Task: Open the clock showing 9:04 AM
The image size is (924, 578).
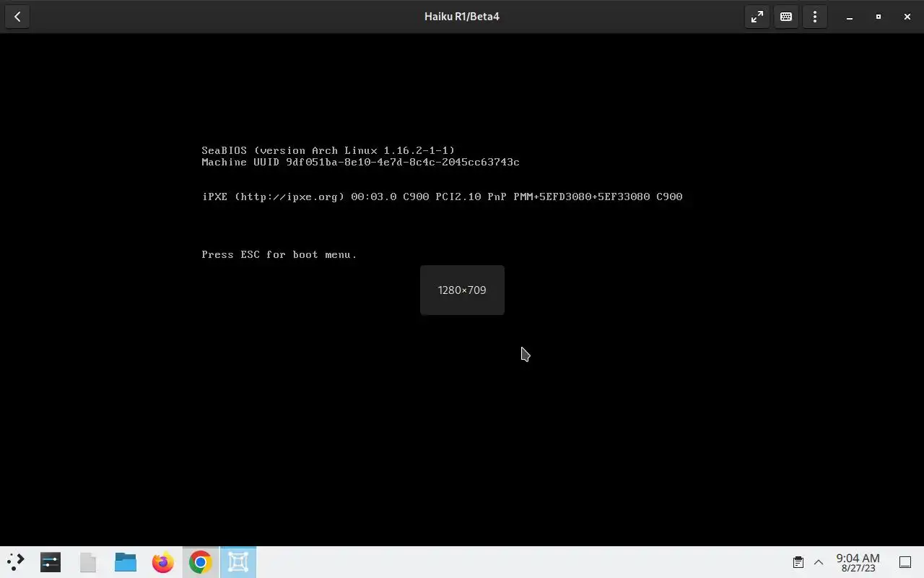Action: [x=858, y=563]
